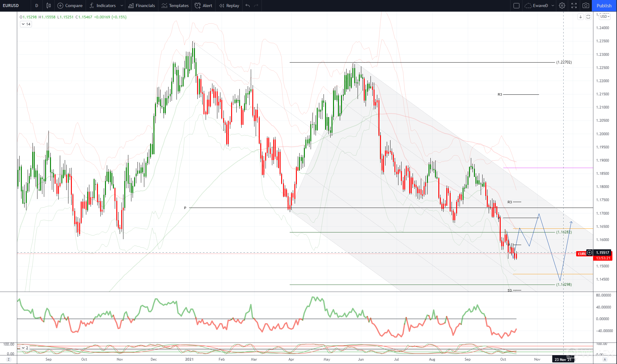The width and height of the screenshot is (617, 364).
Task: Open the candlestick chart style selector
Action: [49, 6]
